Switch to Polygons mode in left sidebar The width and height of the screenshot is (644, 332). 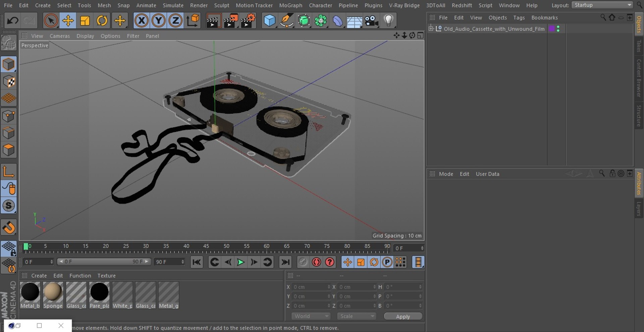coord(9,150)
